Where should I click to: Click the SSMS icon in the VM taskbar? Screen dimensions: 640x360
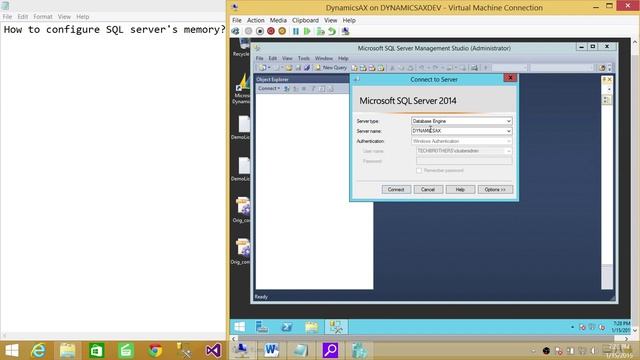(x=336, y=327)
